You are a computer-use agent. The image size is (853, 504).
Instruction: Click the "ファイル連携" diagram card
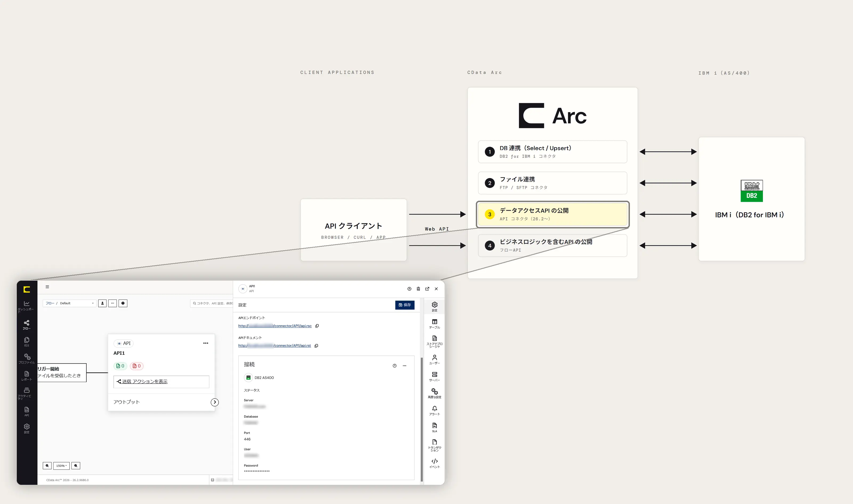pos(553,183)
